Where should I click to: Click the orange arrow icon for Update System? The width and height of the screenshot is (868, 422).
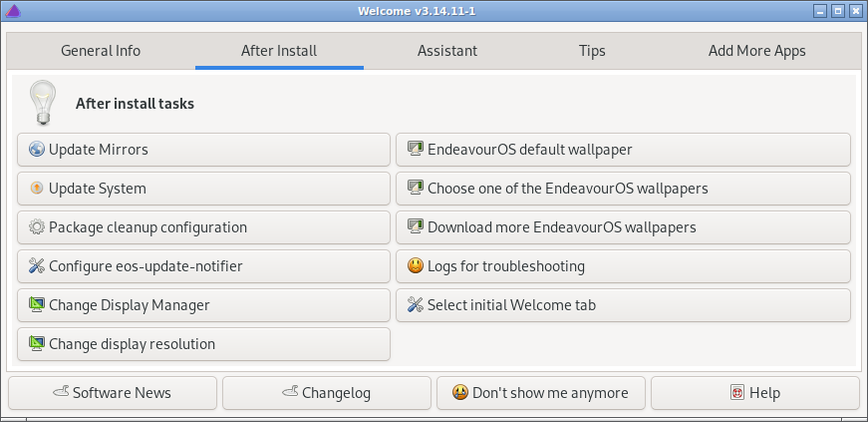(37, 188)
